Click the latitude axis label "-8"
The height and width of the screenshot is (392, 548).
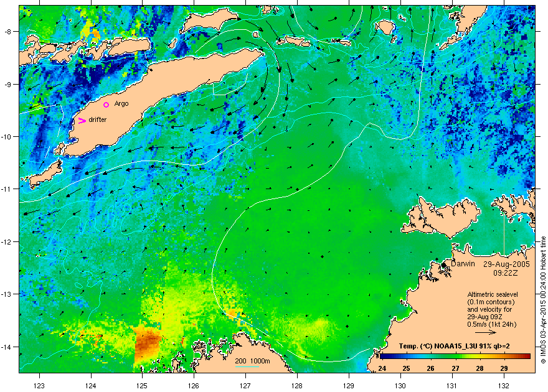coord(7,31)
